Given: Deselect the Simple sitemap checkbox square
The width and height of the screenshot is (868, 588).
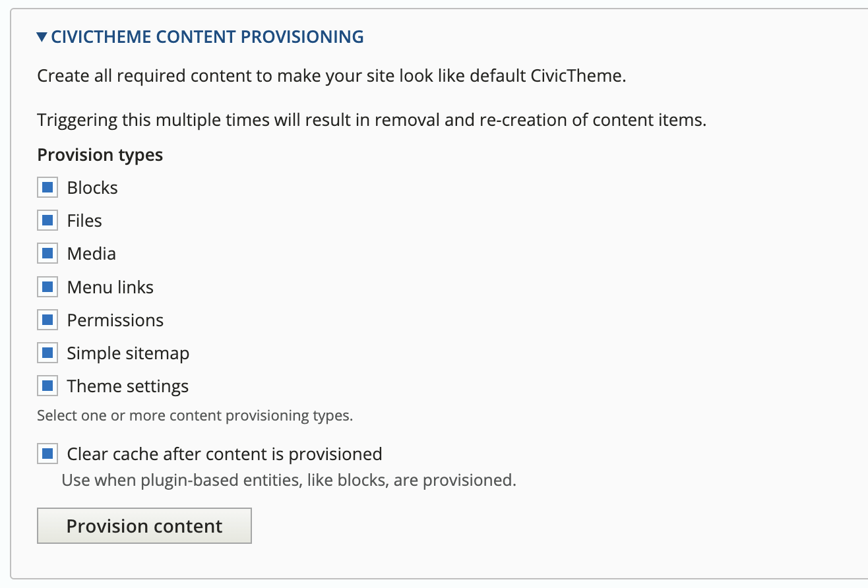Looking at the screenshot, I should point(47,353).
